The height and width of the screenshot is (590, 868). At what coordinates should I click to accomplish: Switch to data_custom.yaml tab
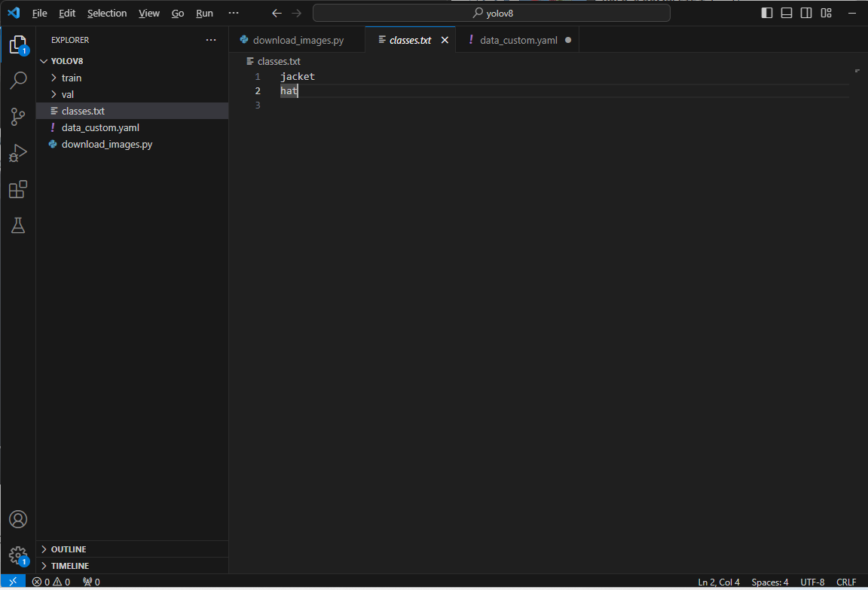click(x=517, y=40)
